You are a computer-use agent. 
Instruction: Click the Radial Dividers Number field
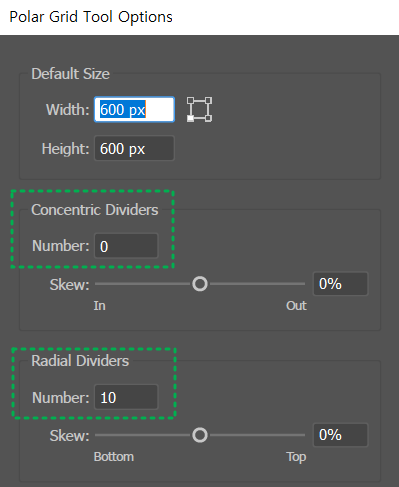[x=126, y=397]
